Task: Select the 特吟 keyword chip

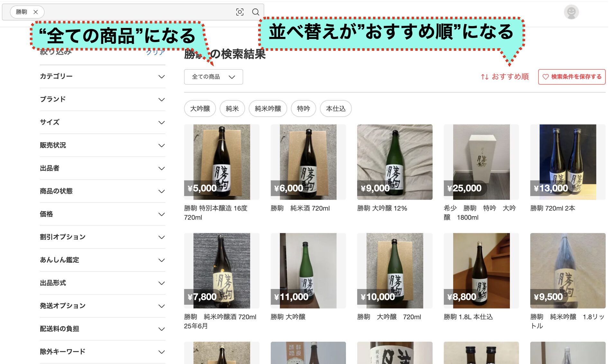Action: (x=304, y=109)
